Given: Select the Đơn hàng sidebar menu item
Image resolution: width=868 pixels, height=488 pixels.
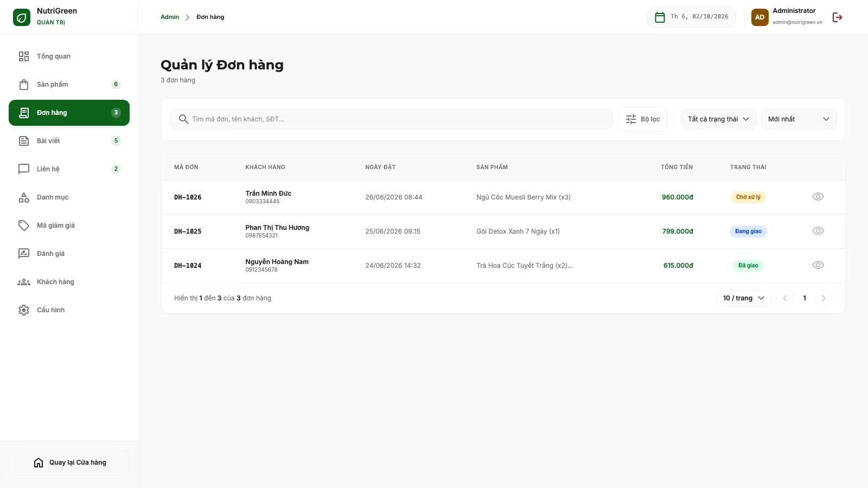Looking at the screenshot, I should (69, 113).
